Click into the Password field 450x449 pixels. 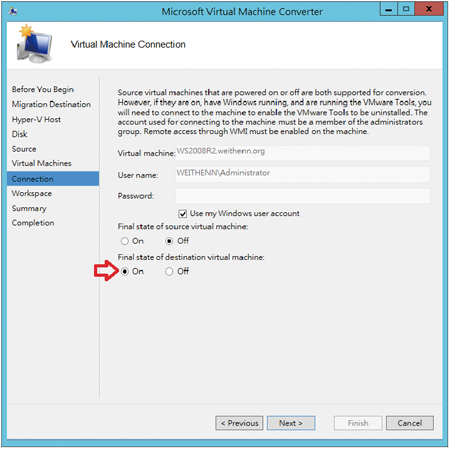coord(303,196)
